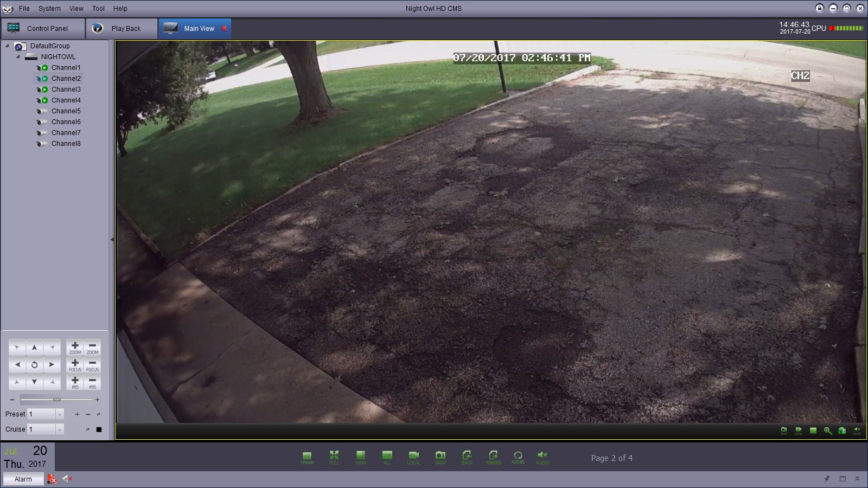
Task: Move camera up-right with PTZ diagonal arrow
Action: click(x=52, y=348)
